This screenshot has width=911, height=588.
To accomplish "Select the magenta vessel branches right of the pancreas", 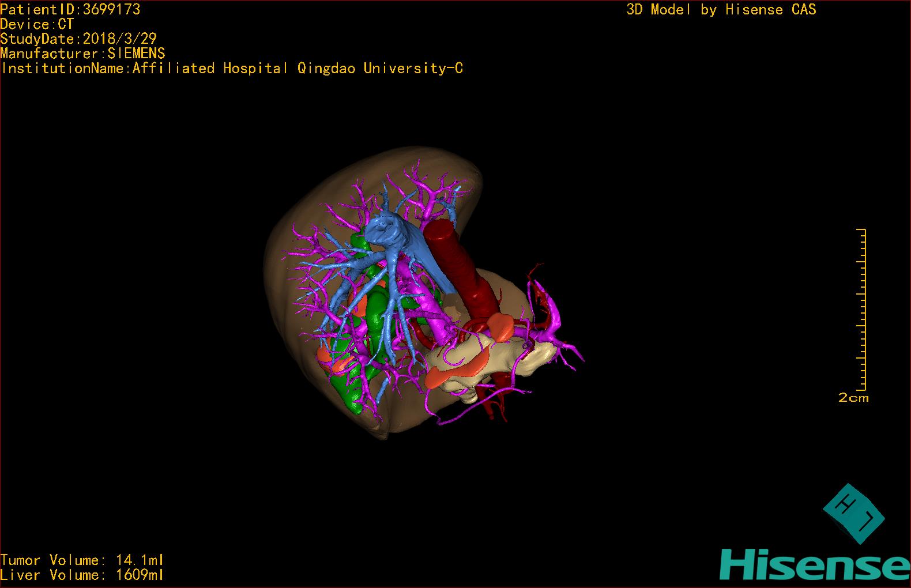I will point(554,334).
